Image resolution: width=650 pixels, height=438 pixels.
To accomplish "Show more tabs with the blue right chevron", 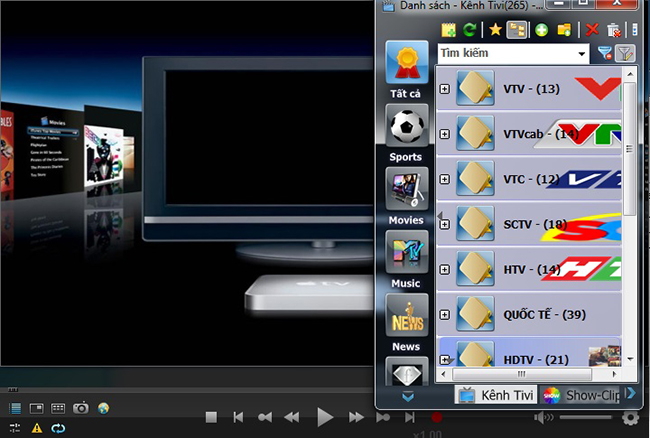I will 630,393.
